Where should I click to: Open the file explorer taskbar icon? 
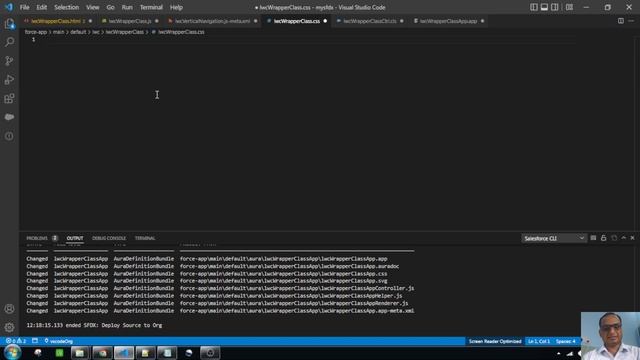80,353
